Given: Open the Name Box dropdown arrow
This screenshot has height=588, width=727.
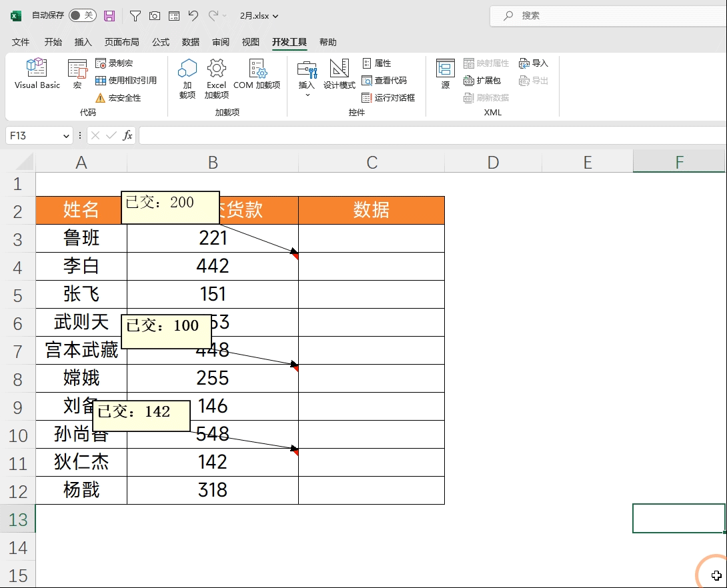Looking at the screenshot, I should pos(66,136).
